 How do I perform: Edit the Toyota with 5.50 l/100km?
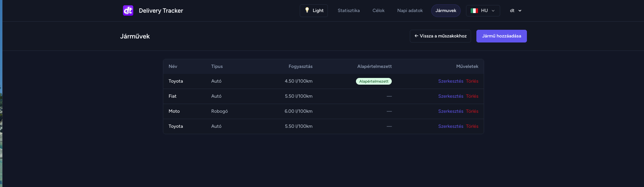tap(451, 126)
